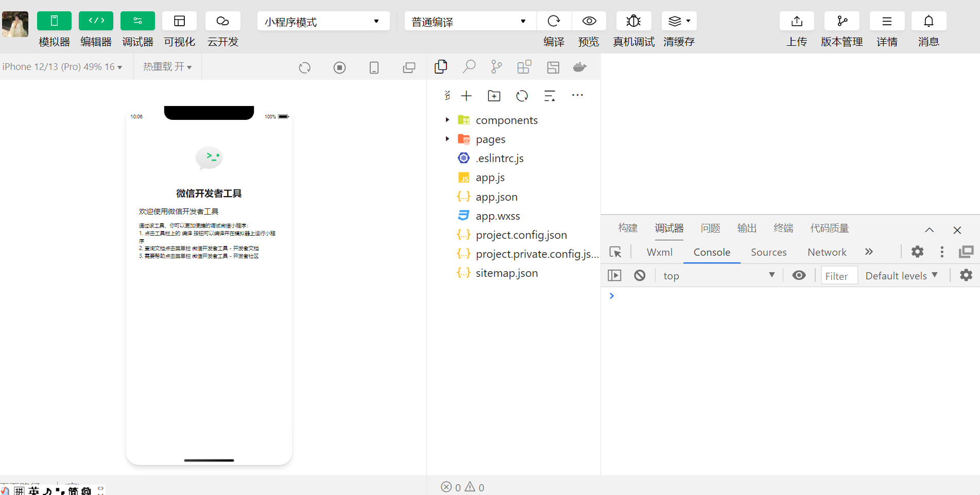Collapse the debugger panel with up chevron
Image resolution: width=980 pixels, height=495 pixels.
click(930, 230)
